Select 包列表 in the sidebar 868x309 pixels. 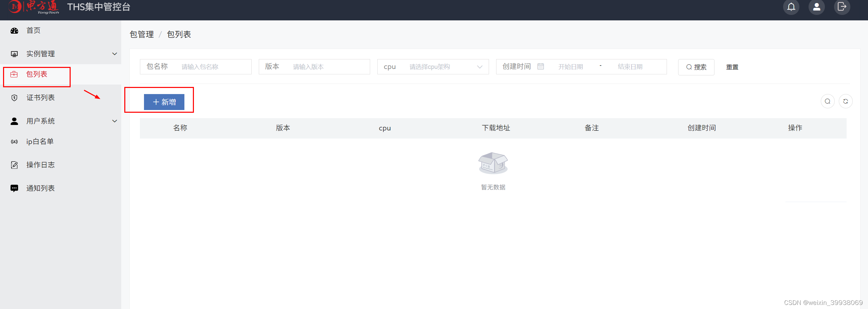pyautogui.click(x=37, y=74)
